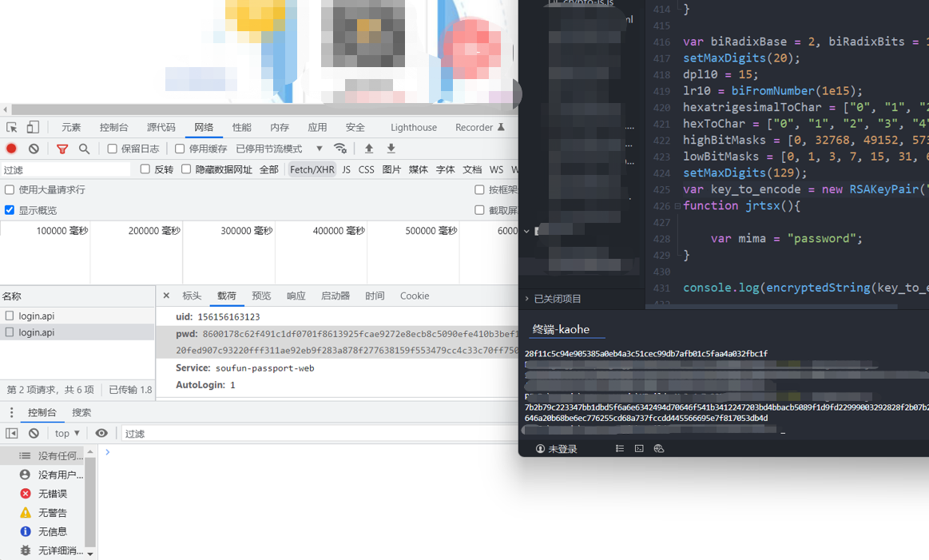Viewport: 929px width, 560px height.
Task: Collapse the jrtsx function fold marker
Action: pos(677,206)
